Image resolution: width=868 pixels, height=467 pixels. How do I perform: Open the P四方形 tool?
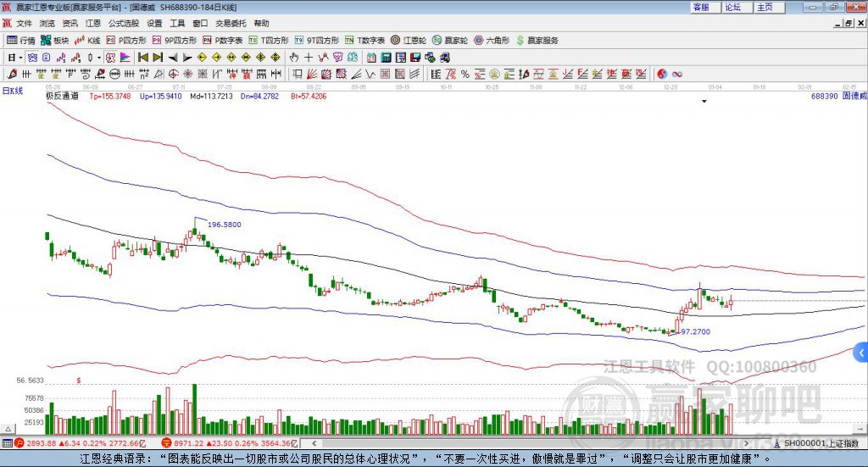point(126,41)
